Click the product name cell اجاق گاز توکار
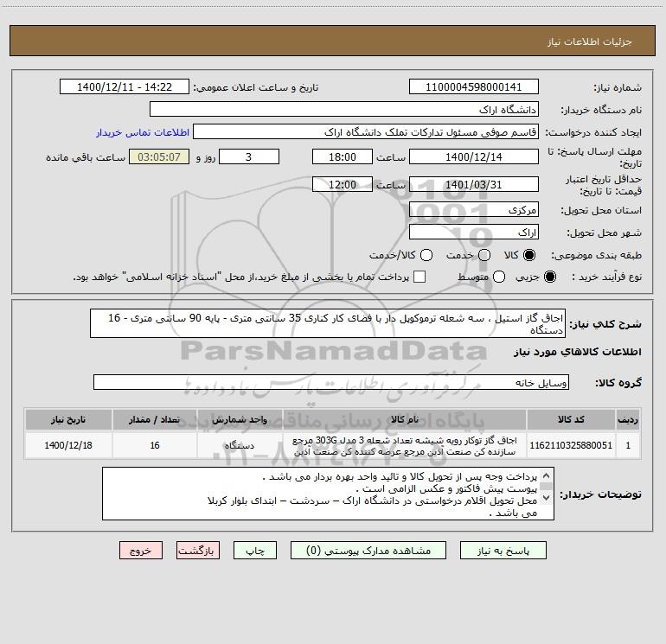The image size is (666, 644). pos(405,445)
